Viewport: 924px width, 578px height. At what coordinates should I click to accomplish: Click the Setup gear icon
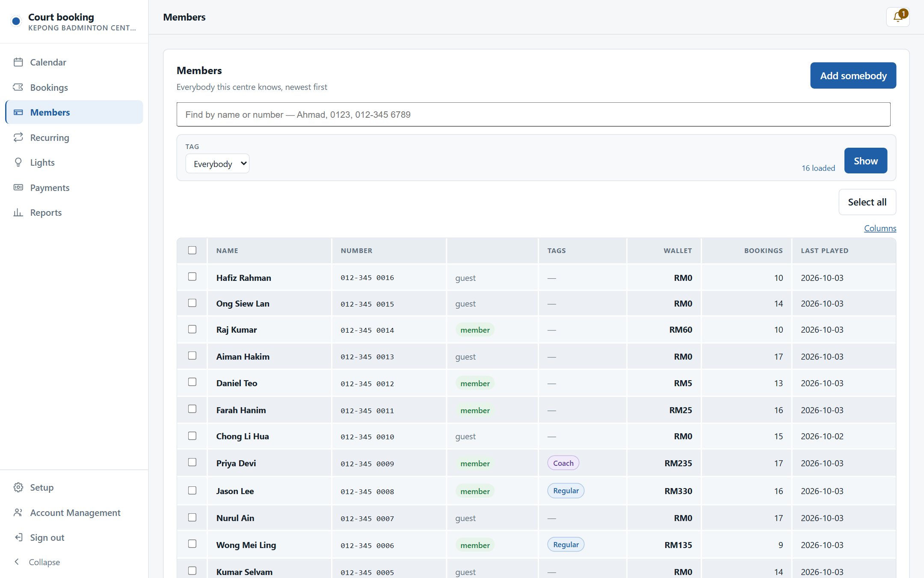[18, 487]
